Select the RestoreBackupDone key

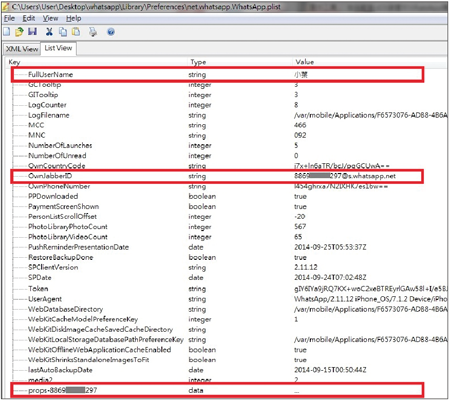click(x=60, y=257)
